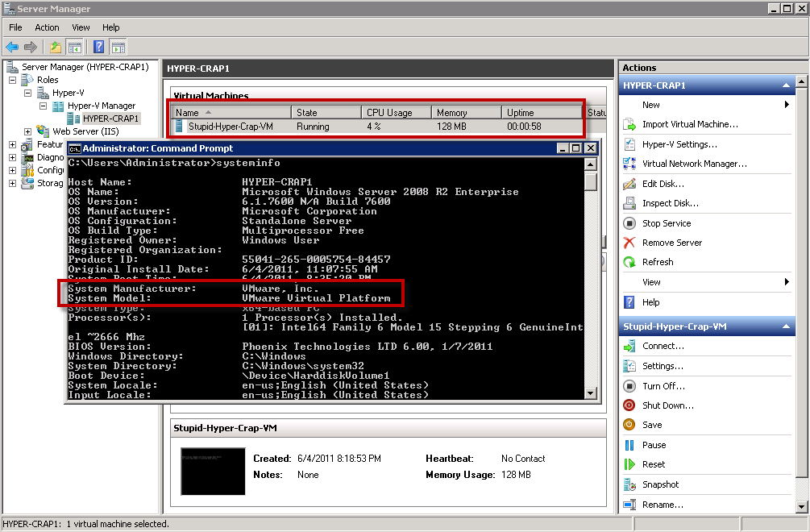Click the Connect icon for the VM
The image size is (810, 532).
click(x=629, y=346)
